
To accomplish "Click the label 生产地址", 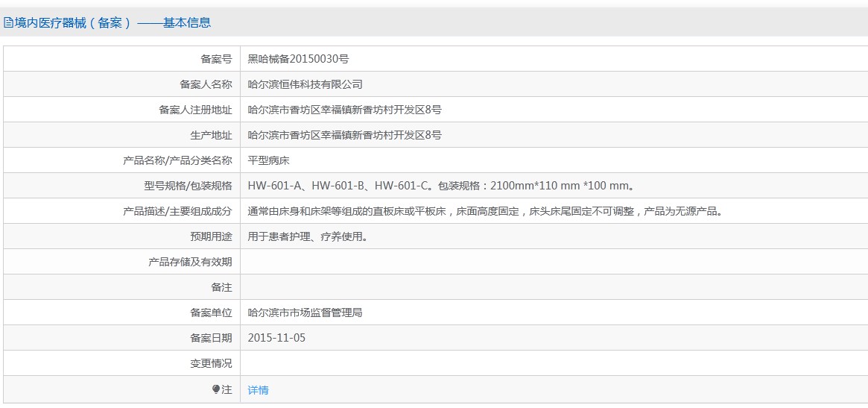I will 211,135.
